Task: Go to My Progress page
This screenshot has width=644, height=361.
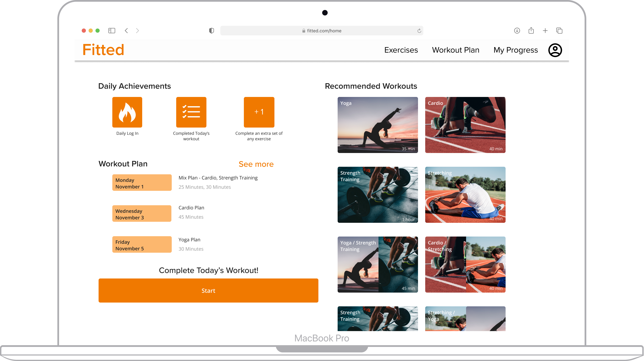Action: pyautogui.click(x=515, y=50)
